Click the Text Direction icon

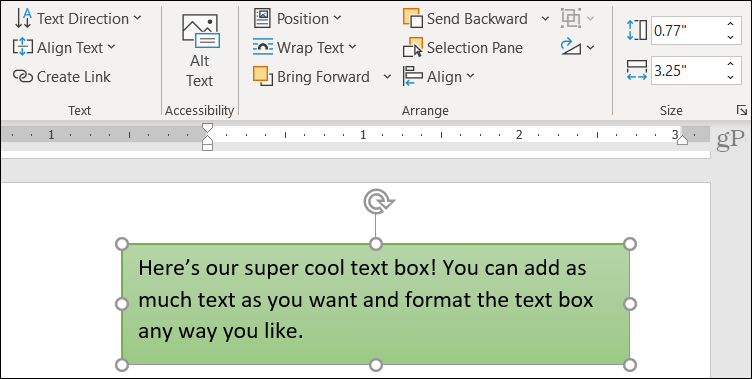(x=23, y=19)
